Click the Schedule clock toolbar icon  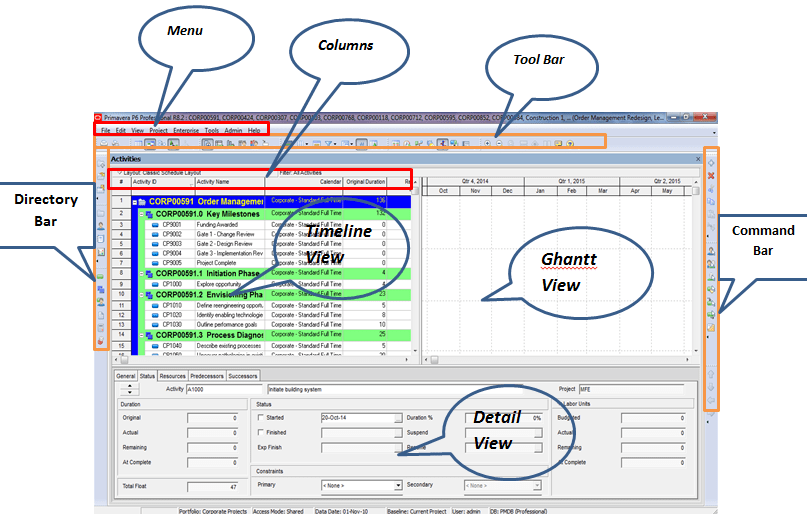(407, 144)
